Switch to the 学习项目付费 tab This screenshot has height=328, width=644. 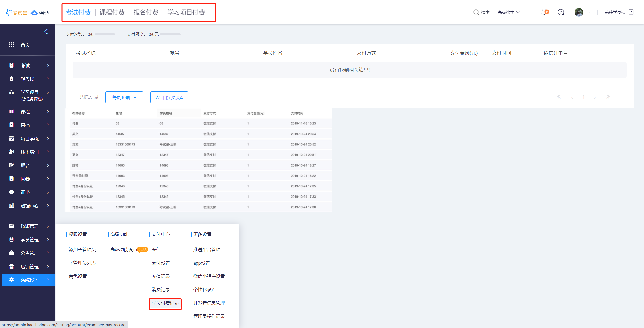pyautogui.click(x=186, y=12)
